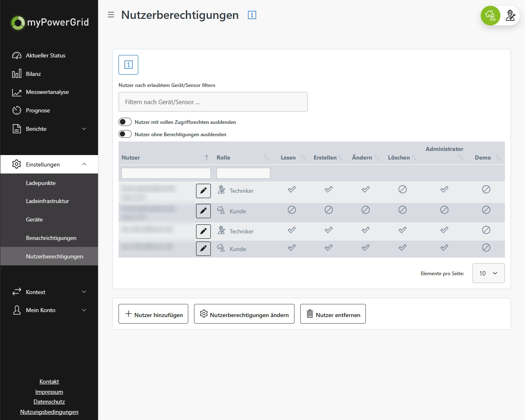The width and height of the screenshot is (525, 420).
Task: Open Kontakt link
Action: pyautogui.click(x=49, y=381)
